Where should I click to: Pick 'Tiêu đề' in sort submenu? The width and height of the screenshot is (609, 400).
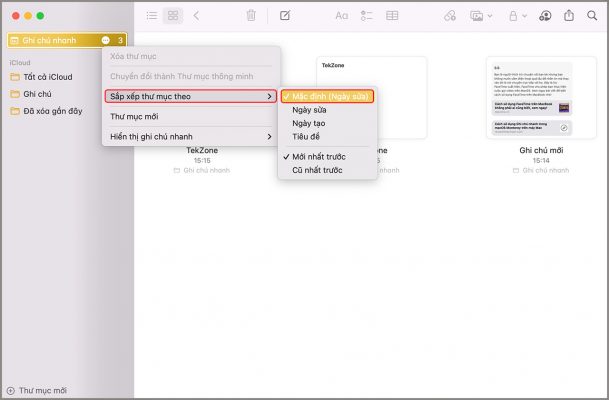(307, 137)
